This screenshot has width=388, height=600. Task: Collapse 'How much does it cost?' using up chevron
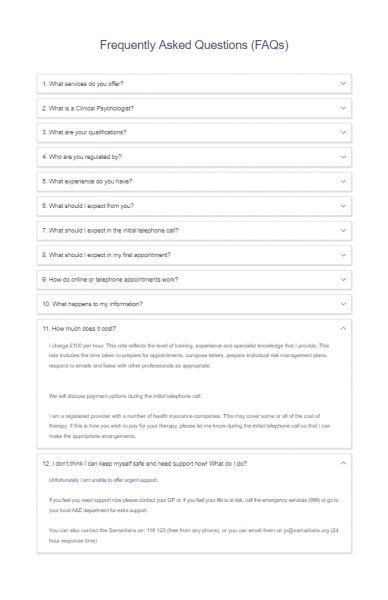pyautogui.click(x=343, y=328)
